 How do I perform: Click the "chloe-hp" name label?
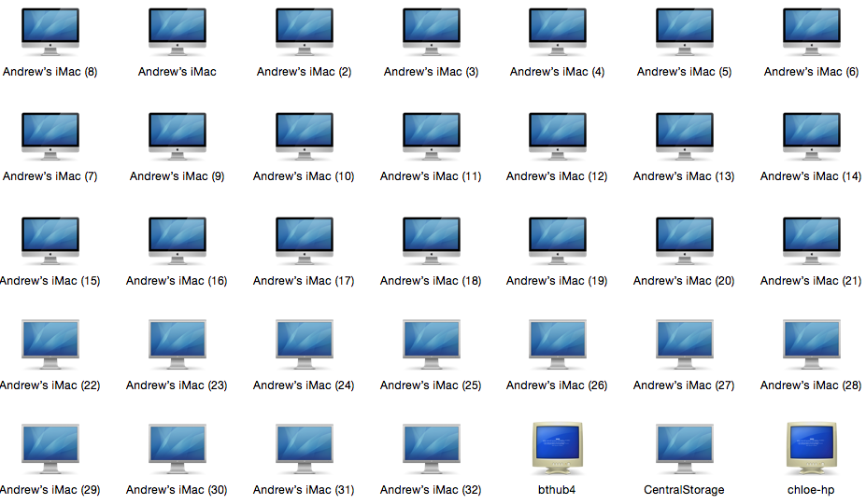(x=811, y=490)
